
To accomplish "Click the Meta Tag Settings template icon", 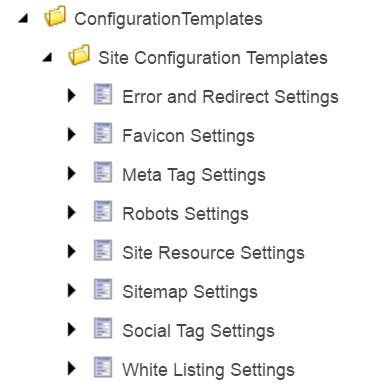I will point(103,172).
